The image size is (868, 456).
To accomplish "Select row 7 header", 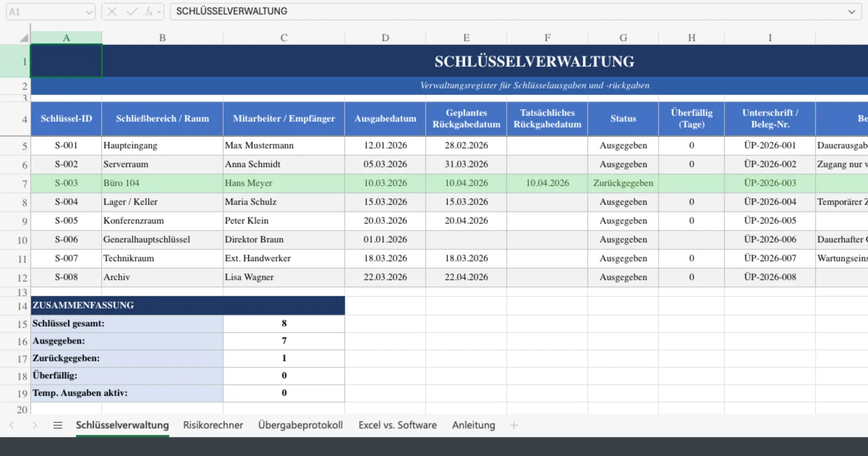I will (15, 183).
